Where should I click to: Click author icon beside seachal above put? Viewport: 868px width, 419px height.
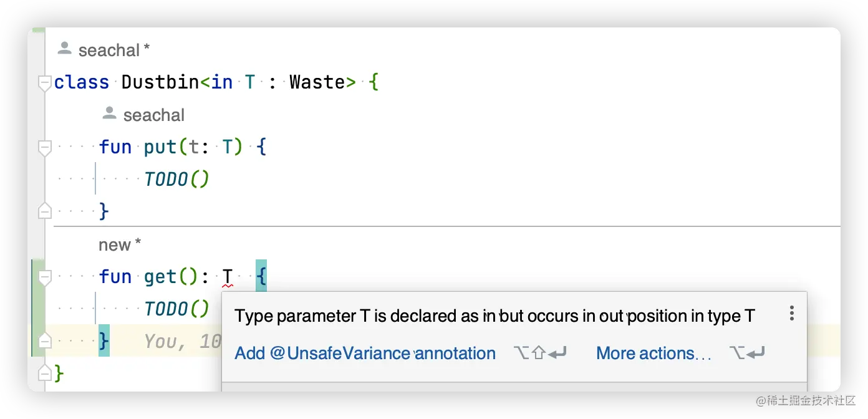[109, 113]
